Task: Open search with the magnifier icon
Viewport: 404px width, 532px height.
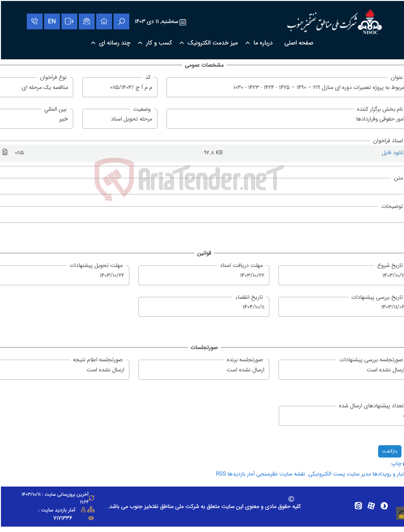Action: (121, 21)
